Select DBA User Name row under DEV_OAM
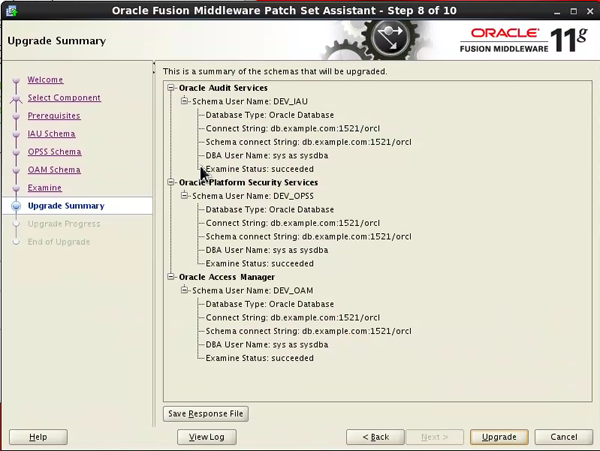 click(x=267, y=344)
